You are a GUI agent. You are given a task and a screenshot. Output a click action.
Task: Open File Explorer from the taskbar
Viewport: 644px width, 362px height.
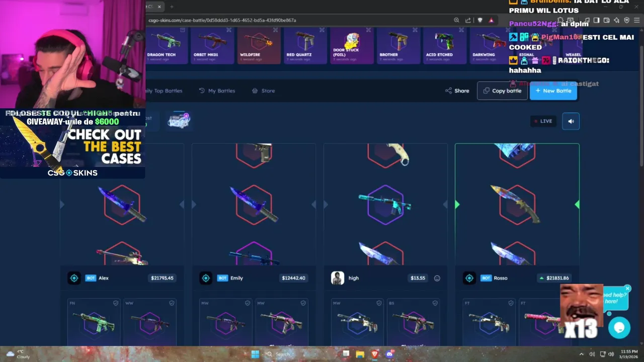point(360,354)
